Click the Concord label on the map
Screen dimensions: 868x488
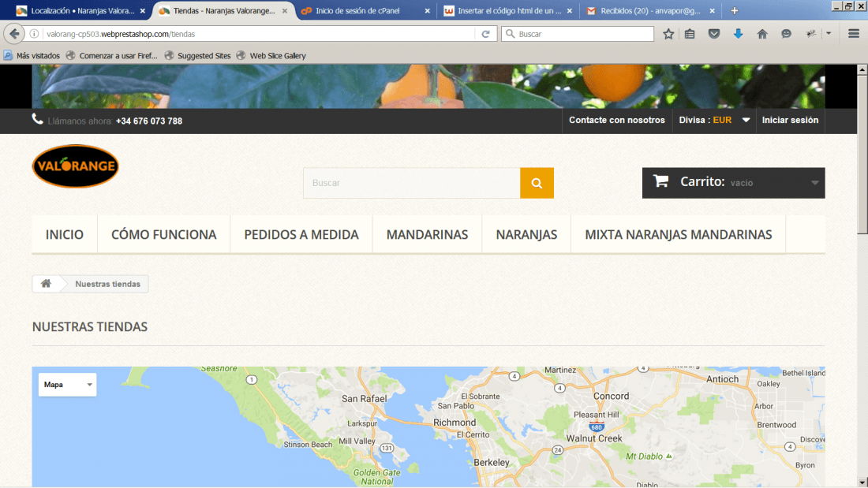(611, 396)
